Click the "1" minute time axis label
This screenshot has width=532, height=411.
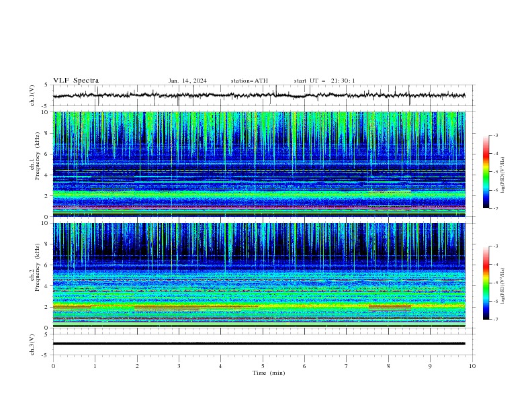95,366
